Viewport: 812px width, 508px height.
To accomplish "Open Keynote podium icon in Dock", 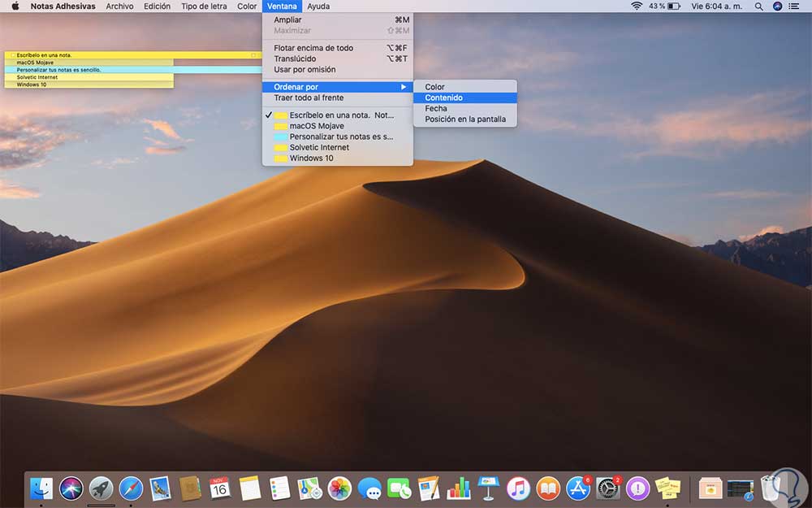I will [x=488, y=488].
